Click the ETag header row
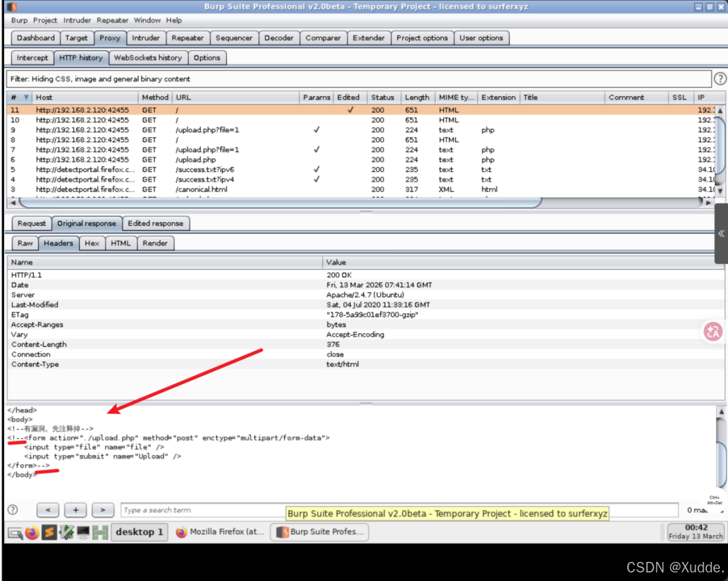The height and width of the screenshot is (581, 728). tap(365, 315)
